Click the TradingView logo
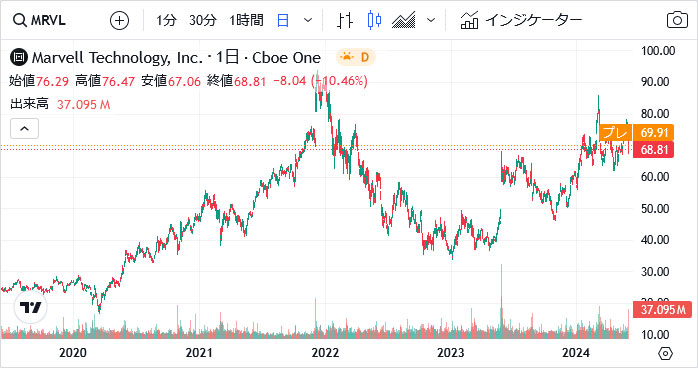Screen dimensions: 698x368 30,307
